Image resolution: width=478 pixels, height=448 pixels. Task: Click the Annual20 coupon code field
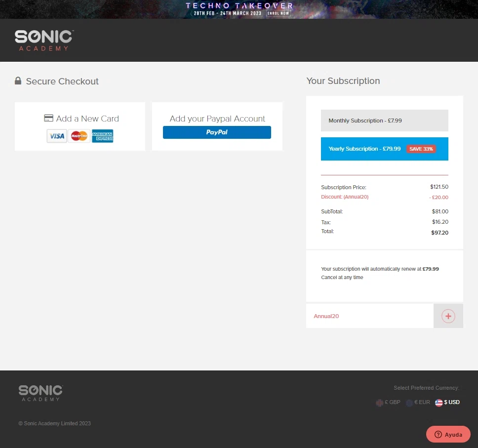tap(370, 316)
